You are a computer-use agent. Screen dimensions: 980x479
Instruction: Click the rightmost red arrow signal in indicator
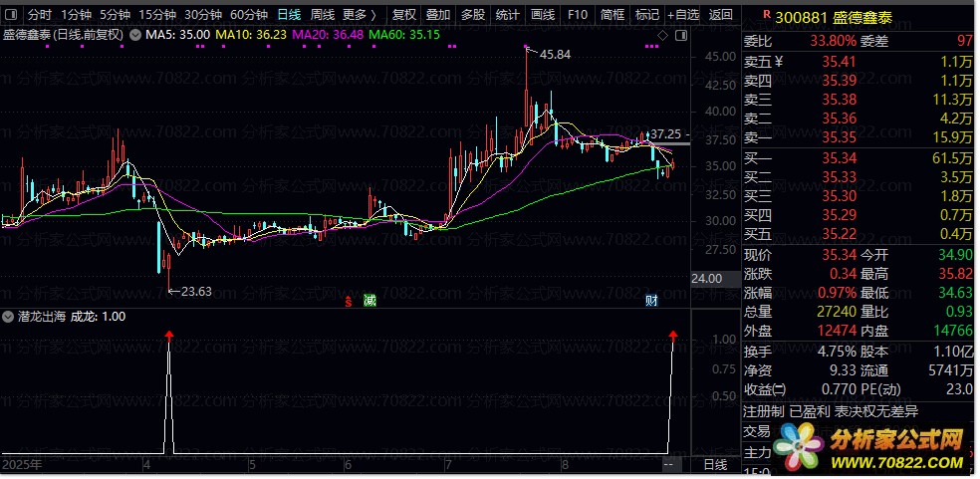[672, 337]
